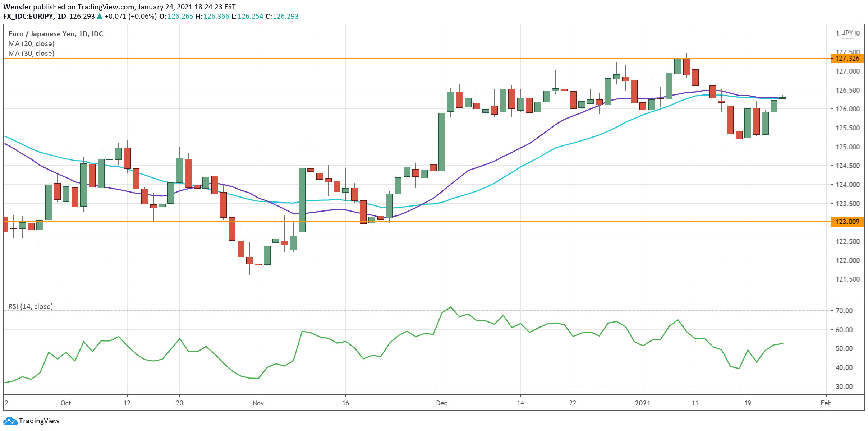The height and width of the screenshot is (431, 868).
Task: Click the FX_IDC:EURJPY symbol header text
Action: pos(28,16)
